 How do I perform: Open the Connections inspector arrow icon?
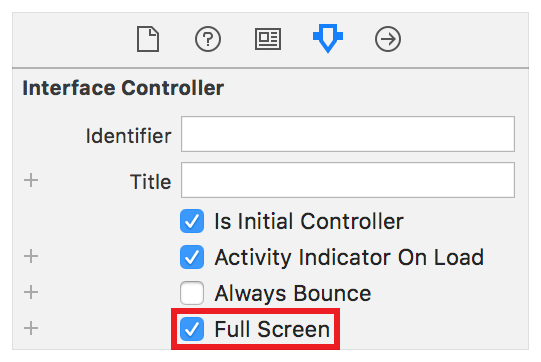click(x=388, y=39)
